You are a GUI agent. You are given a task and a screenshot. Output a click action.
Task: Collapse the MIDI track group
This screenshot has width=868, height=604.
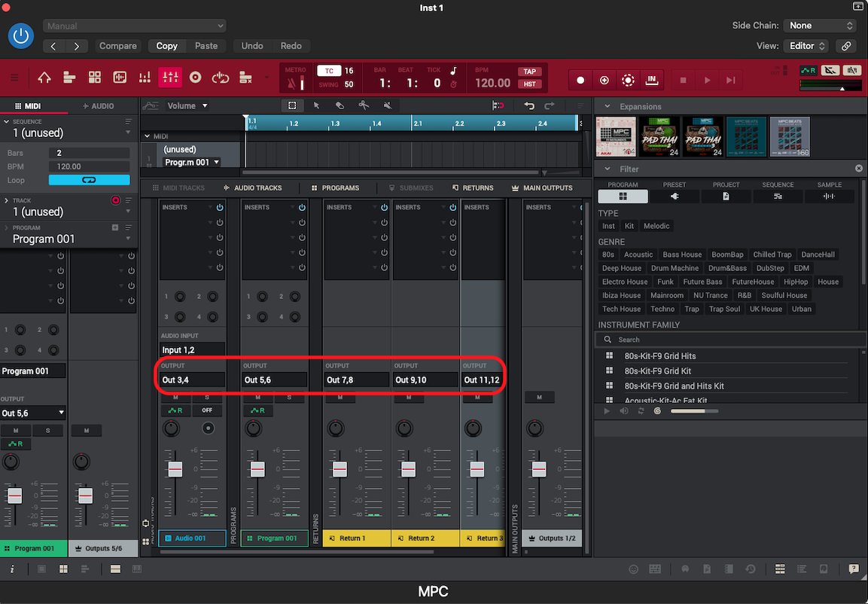tap(148, 136)
